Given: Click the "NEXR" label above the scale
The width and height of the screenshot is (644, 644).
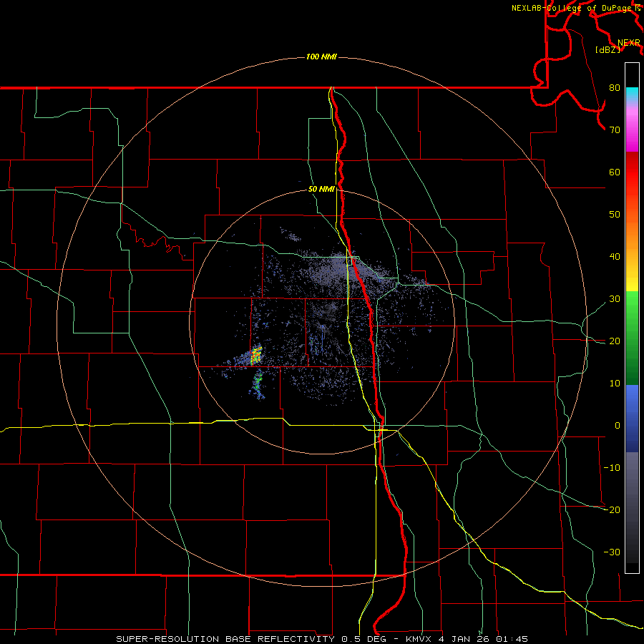Looking at the screenshot, I should [629, 43].
